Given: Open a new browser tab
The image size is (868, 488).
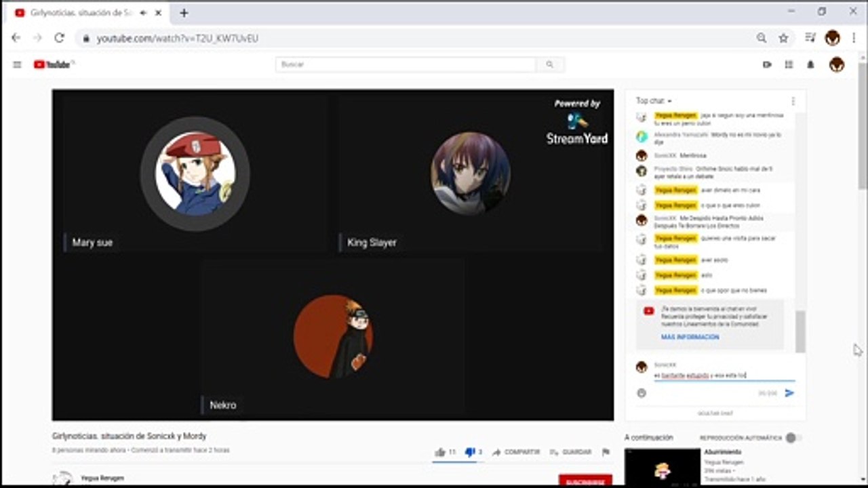Looking at the screenshot, I should pos(184,12).
